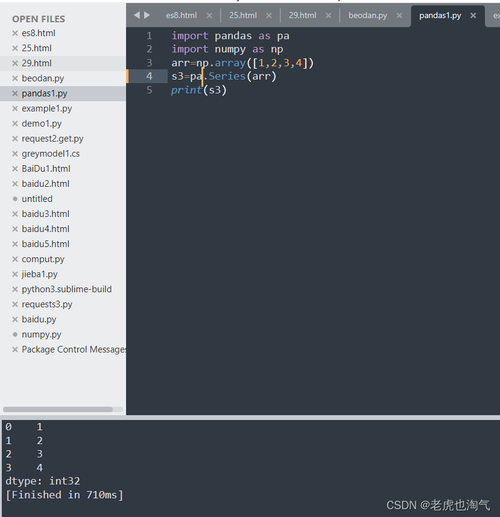Switch to the beodan.py tab
This screenshot has width=500, height=517.
[x=368, y=15]
